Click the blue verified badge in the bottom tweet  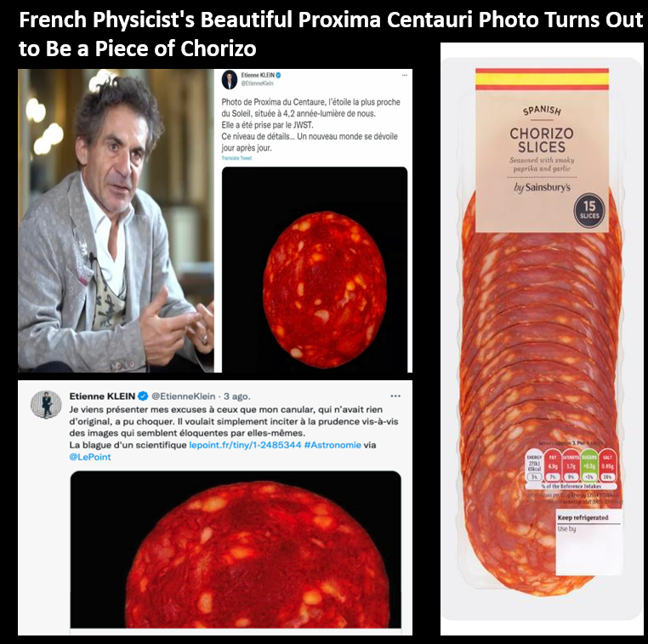coord(143,396)
